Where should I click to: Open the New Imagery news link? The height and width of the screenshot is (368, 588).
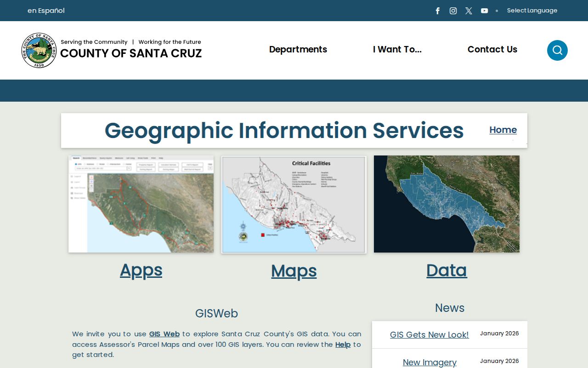430,362
